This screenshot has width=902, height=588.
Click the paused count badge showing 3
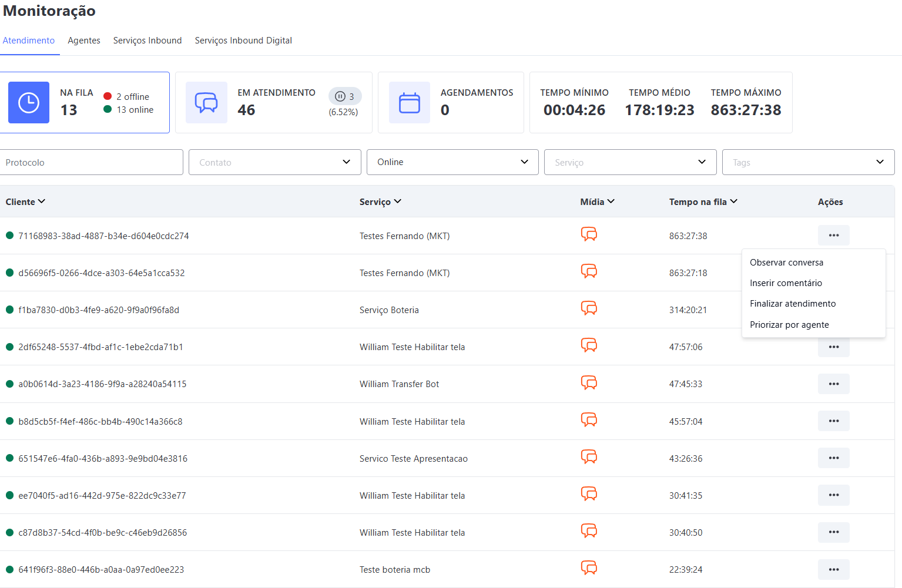pos(345,96)
